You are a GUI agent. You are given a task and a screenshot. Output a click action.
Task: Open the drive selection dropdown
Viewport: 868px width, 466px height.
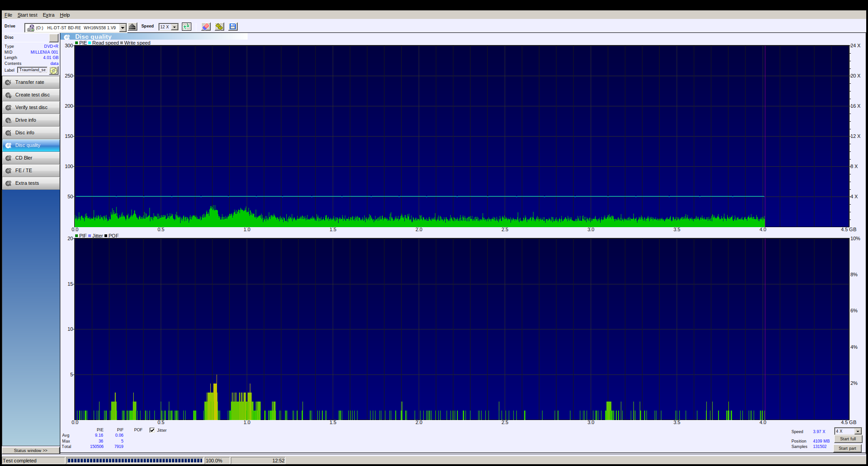click(x=122, y=27)
